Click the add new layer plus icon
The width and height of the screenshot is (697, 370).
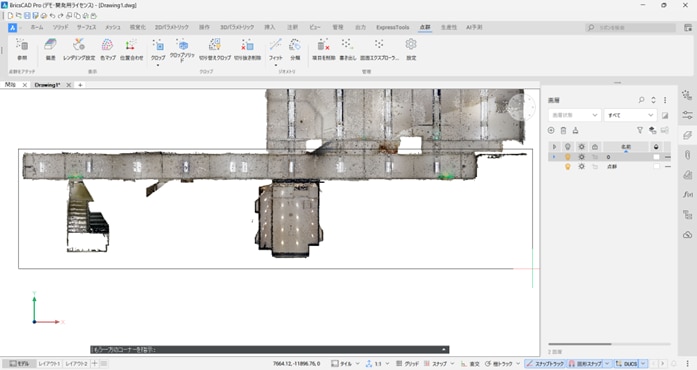551,130
